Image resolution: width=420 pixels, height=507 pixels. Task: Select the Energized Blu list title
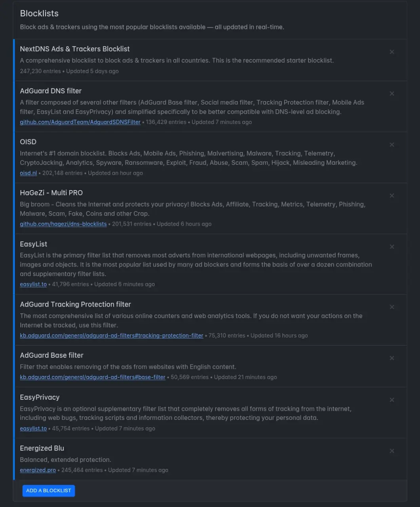[x=42, y=448]
